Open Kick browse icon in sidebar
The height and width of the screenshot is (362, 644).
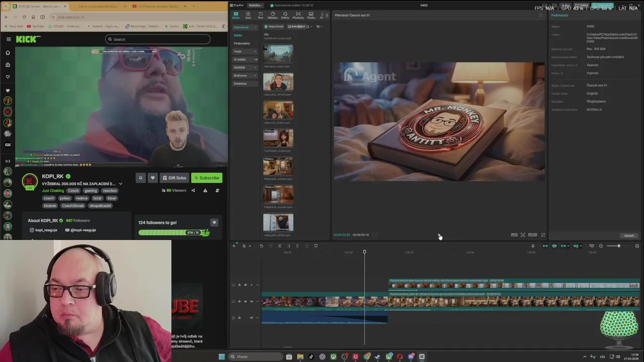[x=8, y=65]
